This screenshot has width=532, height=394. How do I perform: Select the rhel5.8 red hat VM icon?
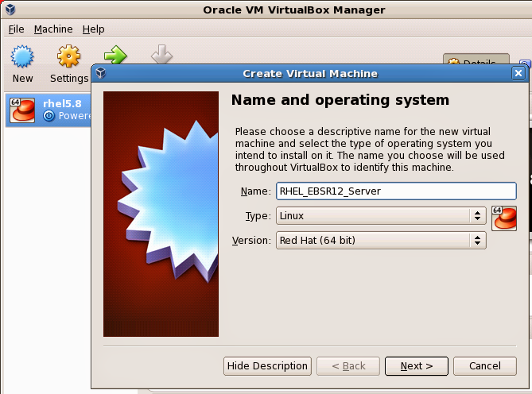(x=22, y=110)
